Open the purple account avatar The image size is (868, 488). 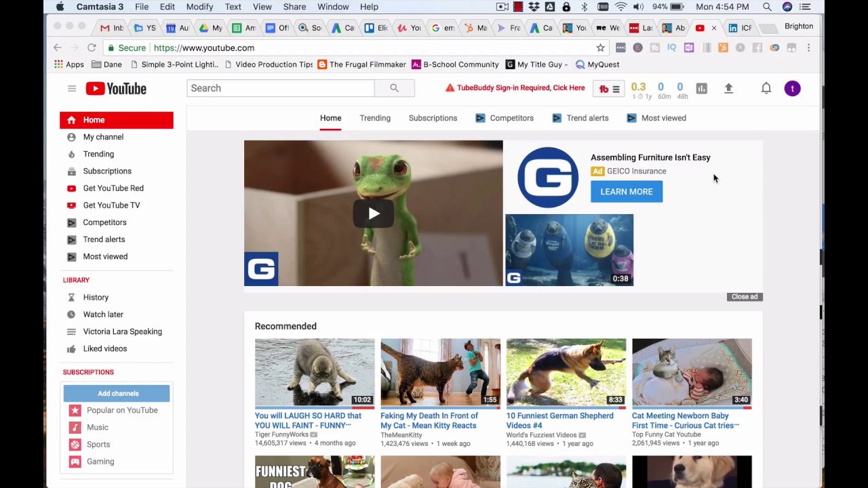pos(792,88)
